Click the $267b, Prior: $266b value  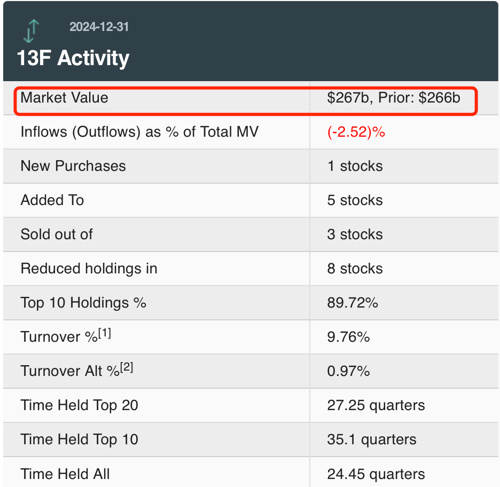coord(394,98)
